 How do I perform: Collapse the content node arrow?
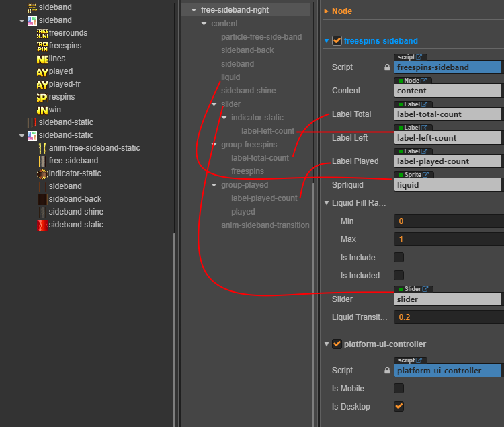204,24
